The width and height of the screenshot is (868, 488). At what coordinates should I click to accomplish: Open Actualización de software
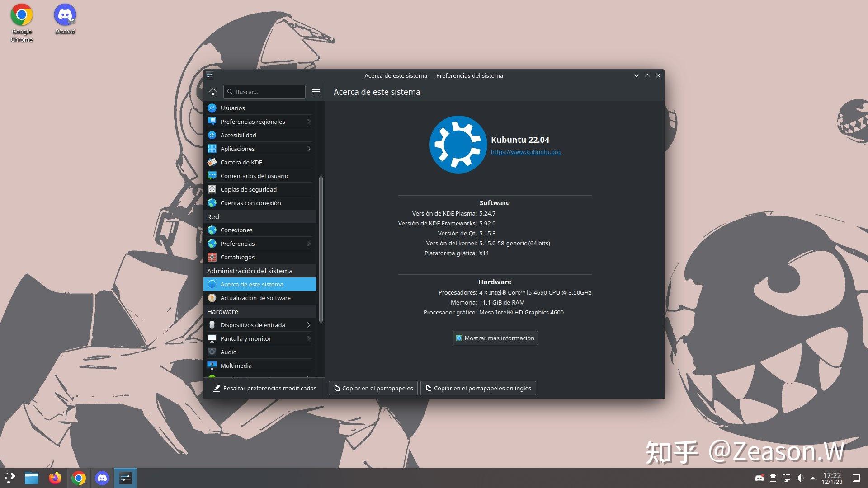click(255, 298)
